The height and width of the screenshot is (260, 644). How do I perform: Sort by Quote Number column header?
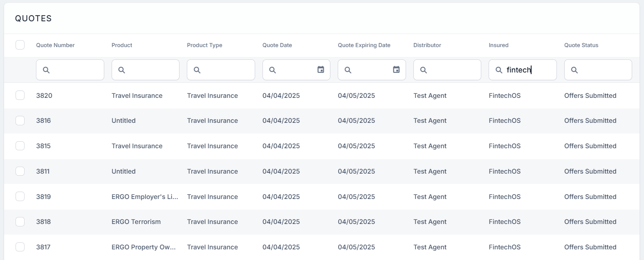55,45
